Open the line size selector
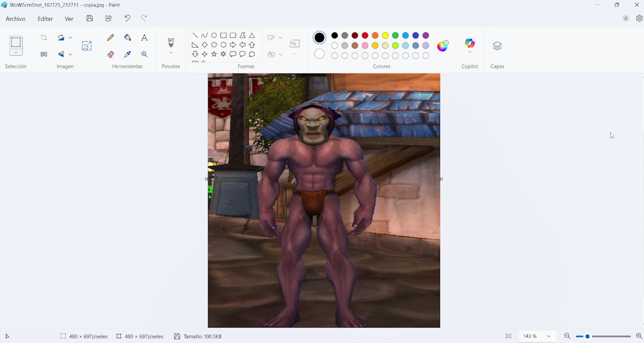The width and height of the screenshot is (644, 343). point(295,46)
